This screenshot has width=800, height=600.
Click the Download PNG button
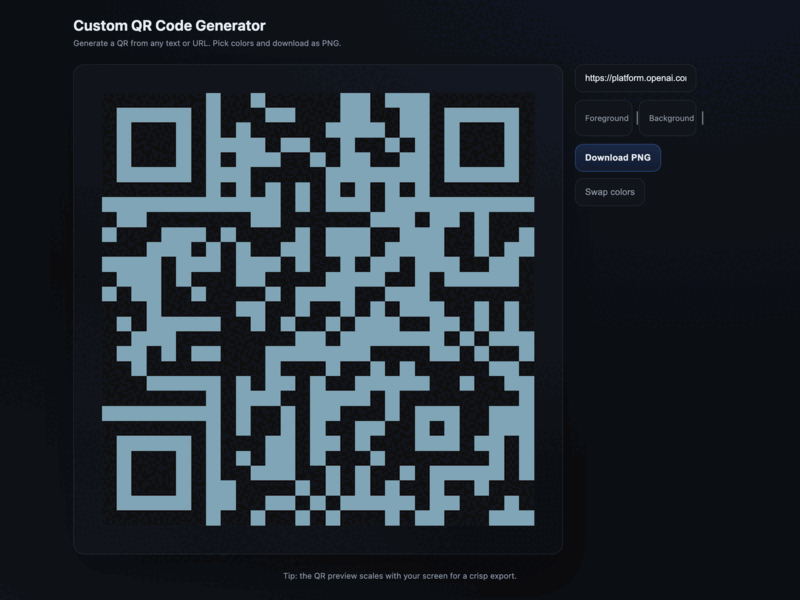coord(617,158)
